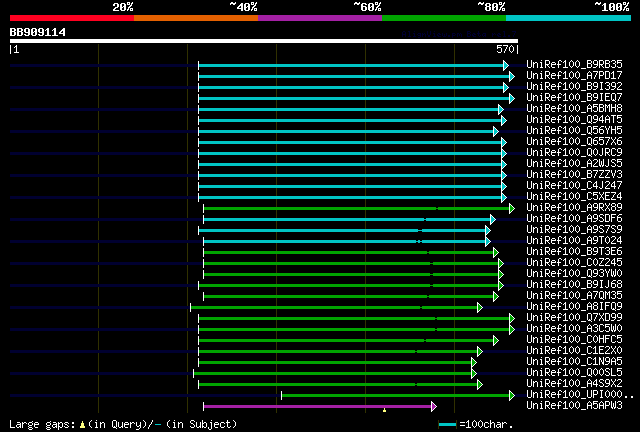The width and height of the screenshot is (640, 432).
Task: Select the UniRef100_A4S9X2 label
Action: [x=574, y=384]
